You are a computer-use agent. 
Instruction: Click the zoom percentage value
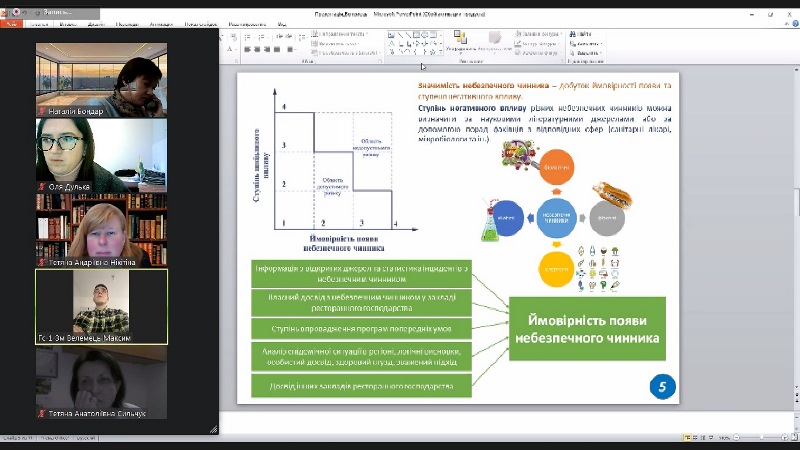point(724,438)
